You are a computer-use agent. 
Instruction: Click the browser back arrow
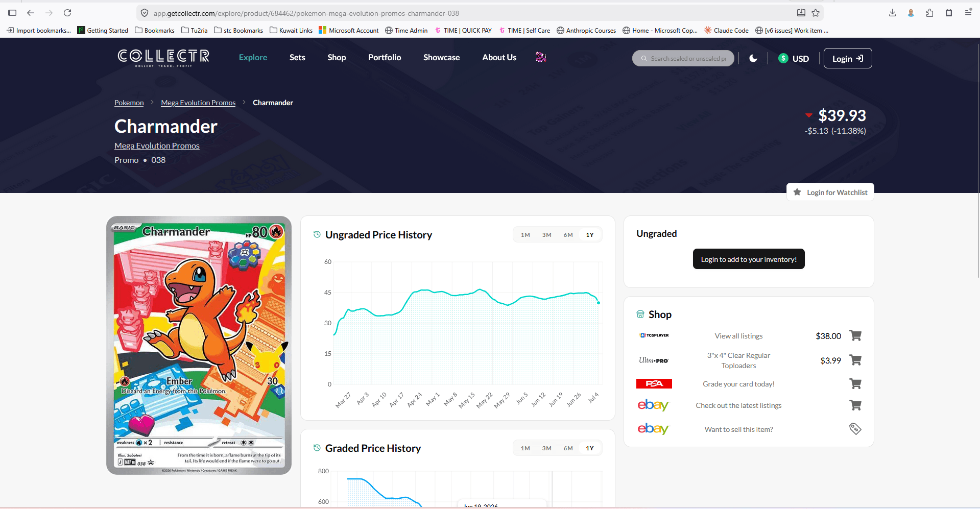tap(31, 13)
